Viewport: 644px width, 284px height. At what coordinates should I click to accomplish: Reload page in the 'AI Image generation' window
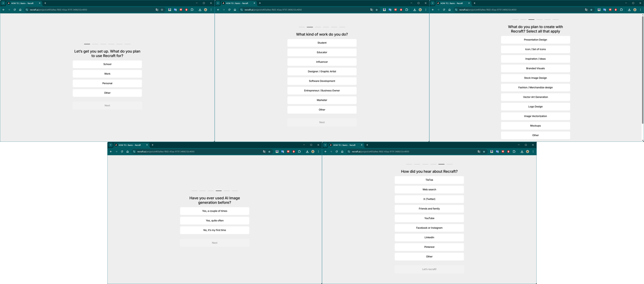(x=122, y=151)
